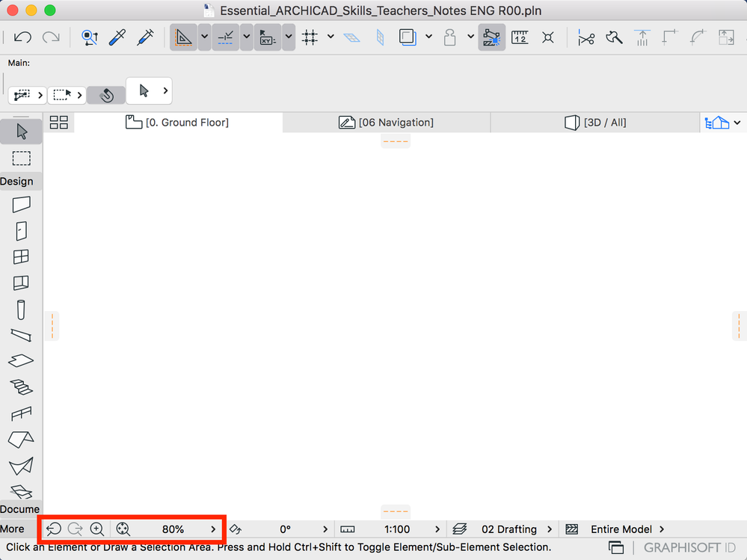
Task: Toggle grid snap icon
Action: [310, 37]
